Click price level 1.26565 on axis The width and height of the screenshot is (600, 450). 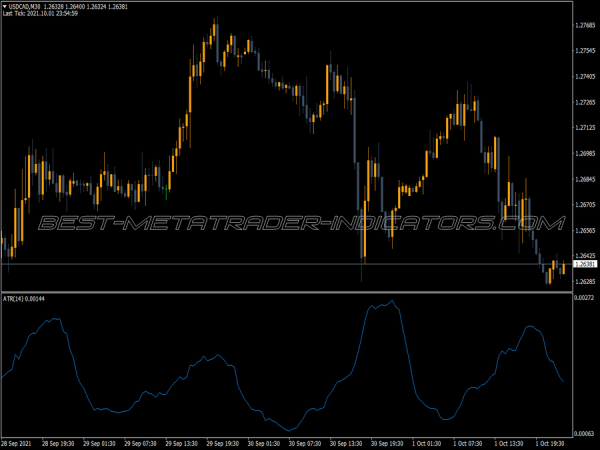tap(585, 230)
